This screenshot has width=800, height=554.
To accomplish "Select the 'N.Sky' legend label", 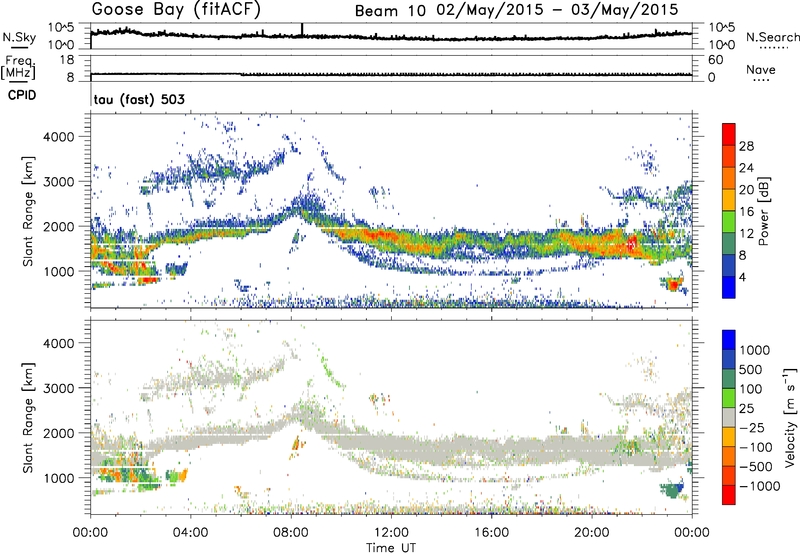I will tap(19, 37).
